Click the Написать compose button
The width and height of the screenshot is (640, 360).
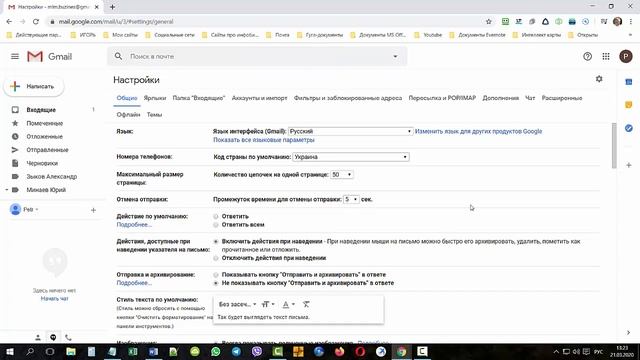(x=34, y=87)
